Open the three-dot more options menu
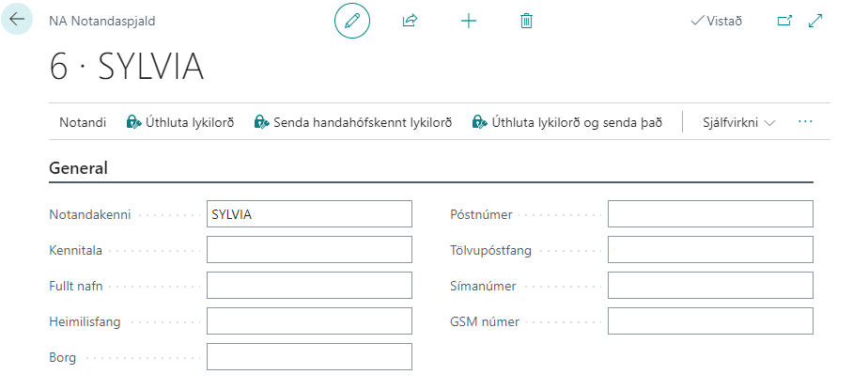This screenshot has height=390, width=868. coord(805,122)
